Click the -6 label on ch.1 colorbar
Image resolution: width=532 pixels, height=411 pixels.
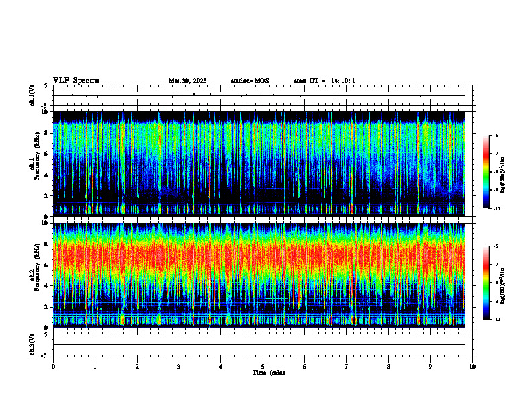tap(496, 135)
